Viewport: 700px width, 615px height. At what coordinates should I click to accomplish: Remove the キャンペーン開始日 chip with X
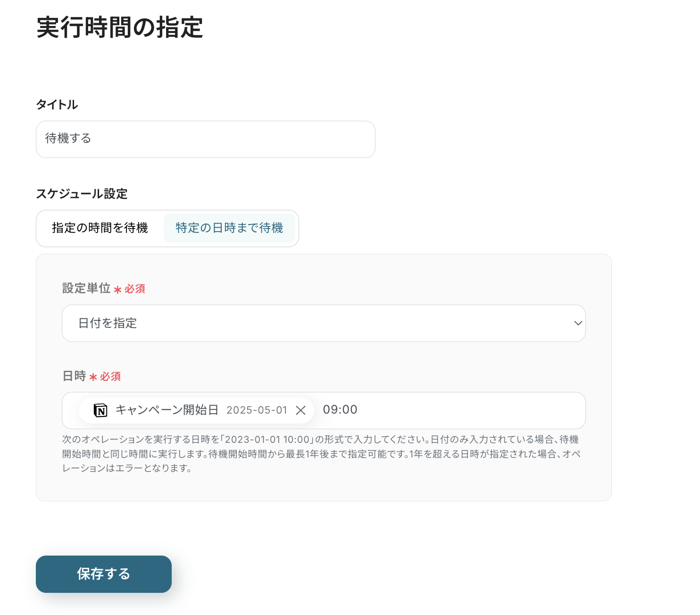(300, 410)
